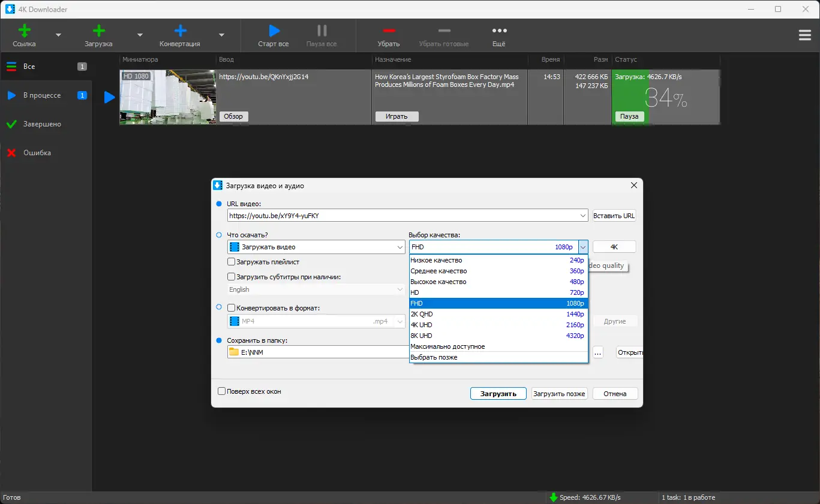The width and height of the screenshot is (820, 504).
Task: Click the green plus Ссылка icon
Action: pyautogui.click(x=24, y=31)
